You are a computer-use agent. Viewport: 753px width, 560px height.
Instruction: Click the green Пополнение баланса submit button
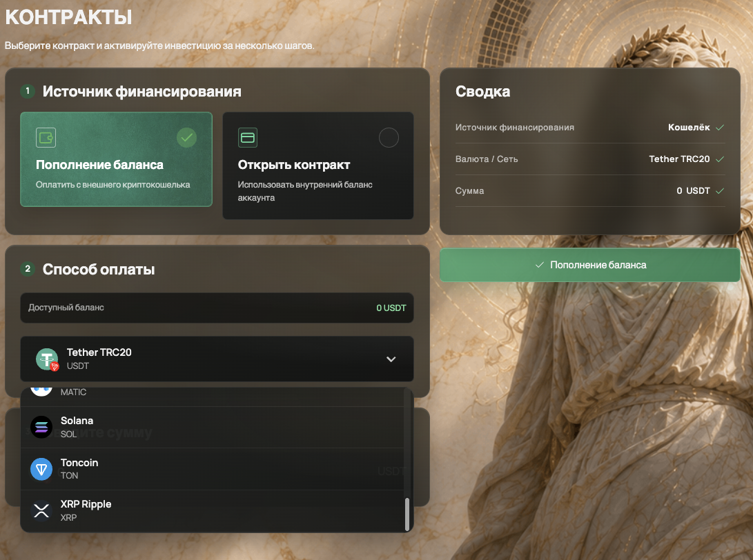[x=589, y=265]
